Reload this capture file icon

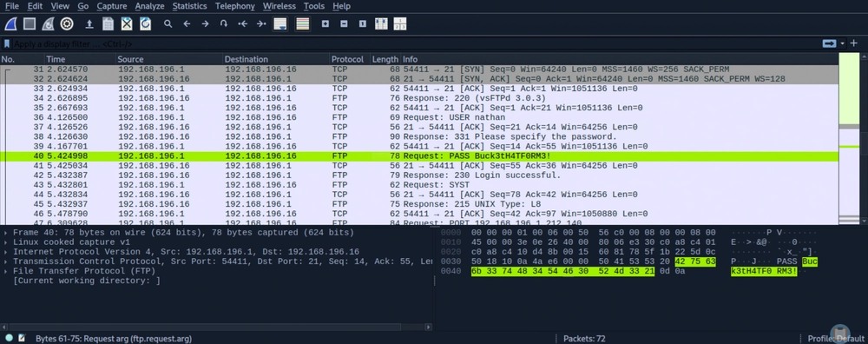coord(145,23)
